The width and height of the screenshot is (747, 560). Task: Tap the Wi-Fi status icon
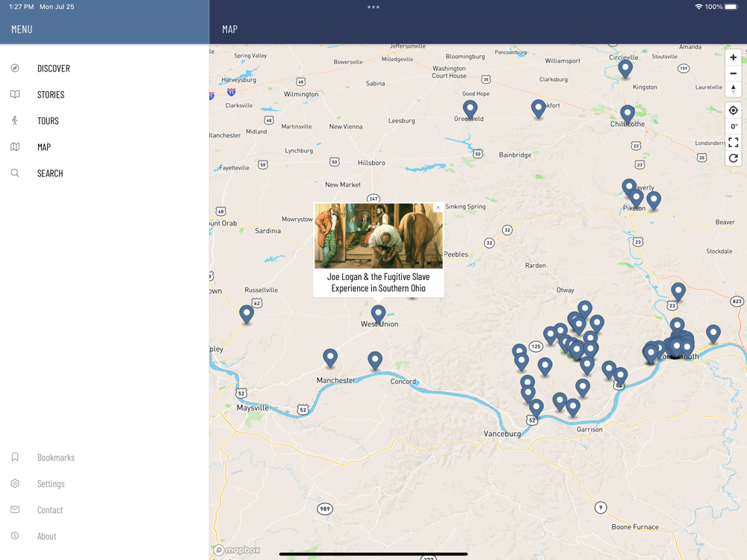click(698, 7)
